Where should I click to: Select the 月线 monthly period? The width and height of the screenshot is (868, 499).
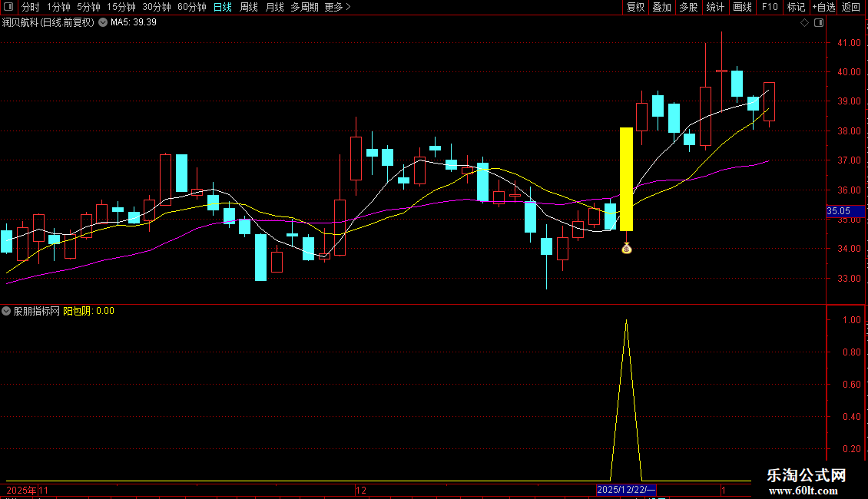click(x=274, y=7)
